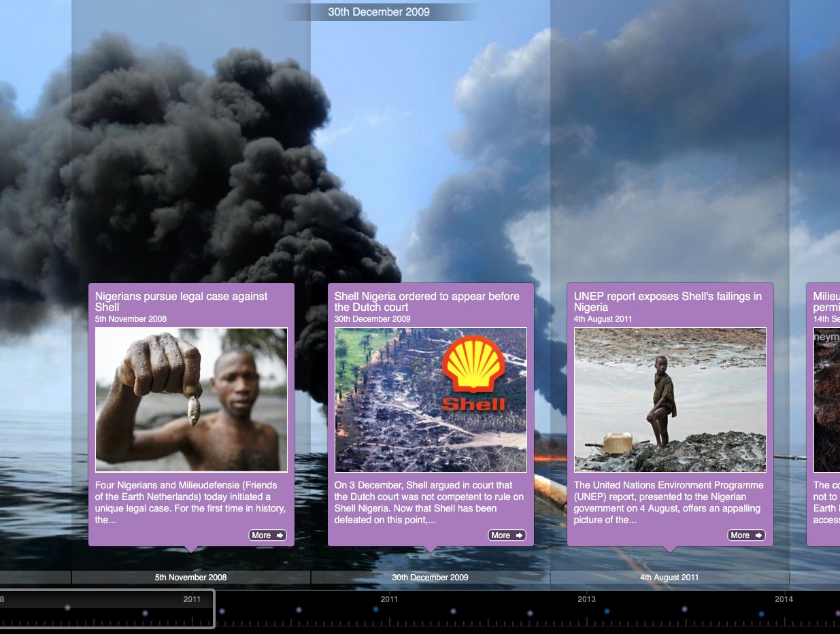Select '30th December 2009' in the bottom date bar
Viewport: 840px width, 634px height.
pos(430,578)
